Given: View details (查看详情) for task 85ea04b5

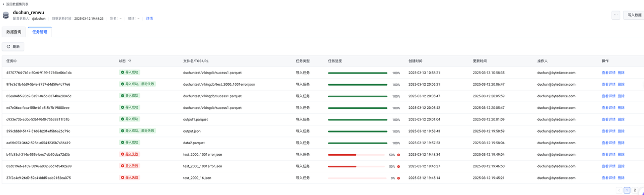Looking at the screenshot, I should pos(608,96).
